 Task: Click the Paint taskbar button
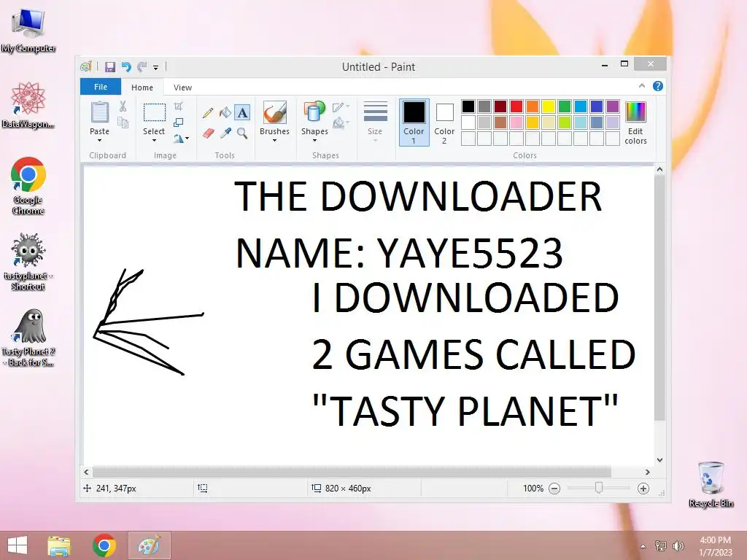[x=149, y=545]
